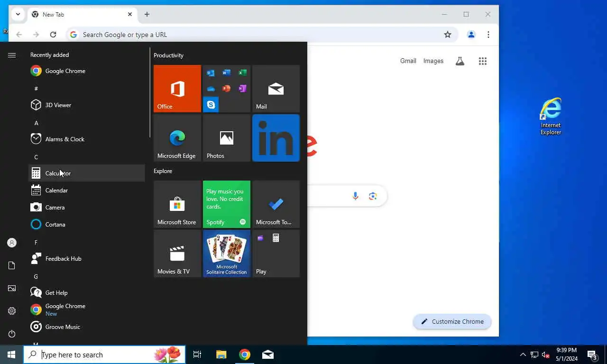Open the LinkedIn tile

[276, 138]
